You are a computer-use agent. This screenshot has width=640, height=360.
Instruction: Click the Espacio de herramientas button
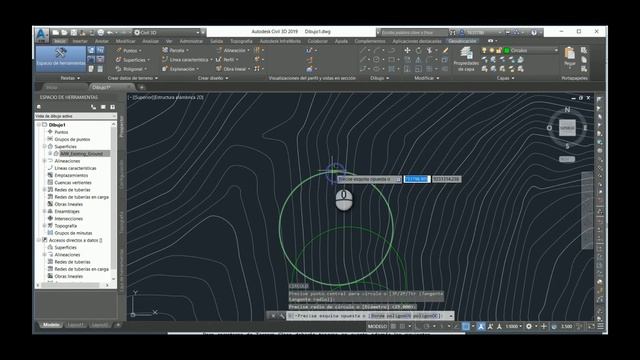(x=60, y=58)
